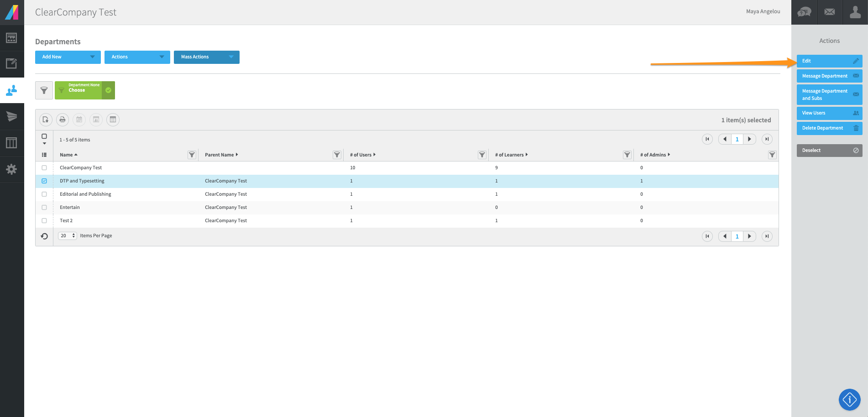
Task: Open the Actions dropdown
Action: (137, 57)
